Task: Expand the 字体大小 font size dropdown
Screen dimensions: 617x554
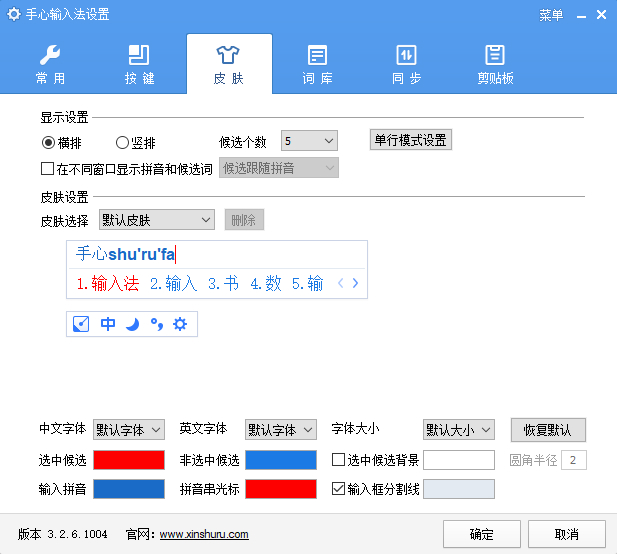Action: (459, 430)
